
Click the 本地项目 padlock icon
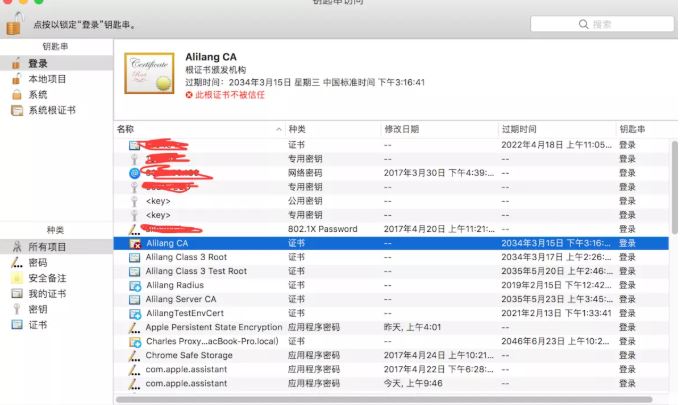click(x=16, y=79)
